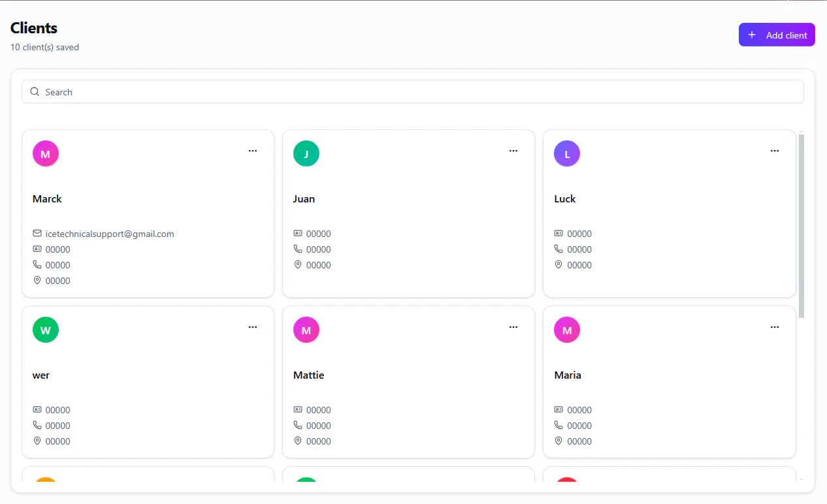Click the envelope icon on Marck's card
Viewport: 827px width, 504px height.
37,233
